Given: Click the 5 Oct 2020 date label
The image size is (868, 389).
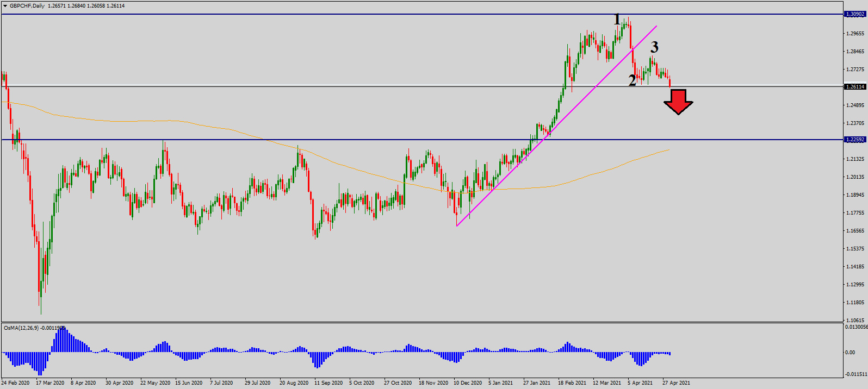Looking at the screenshot, I should tap(362, 383).
